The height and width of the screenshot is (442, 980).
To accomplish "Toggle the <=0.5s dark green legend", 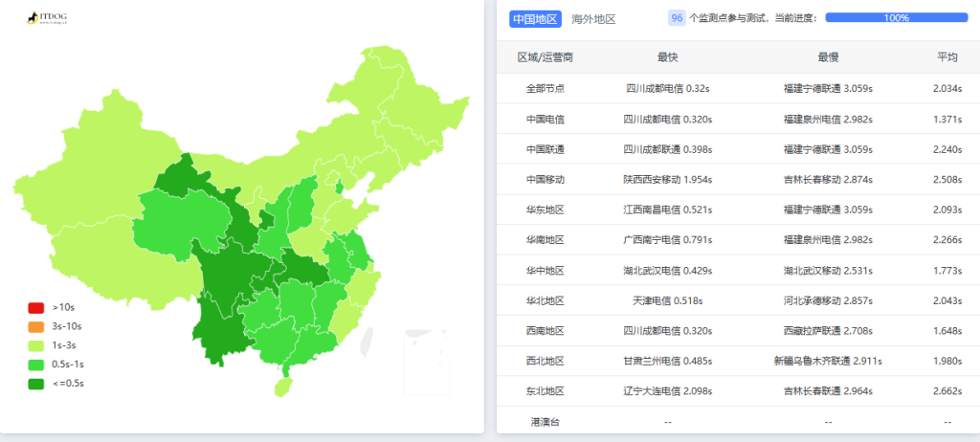I will 36,384.
